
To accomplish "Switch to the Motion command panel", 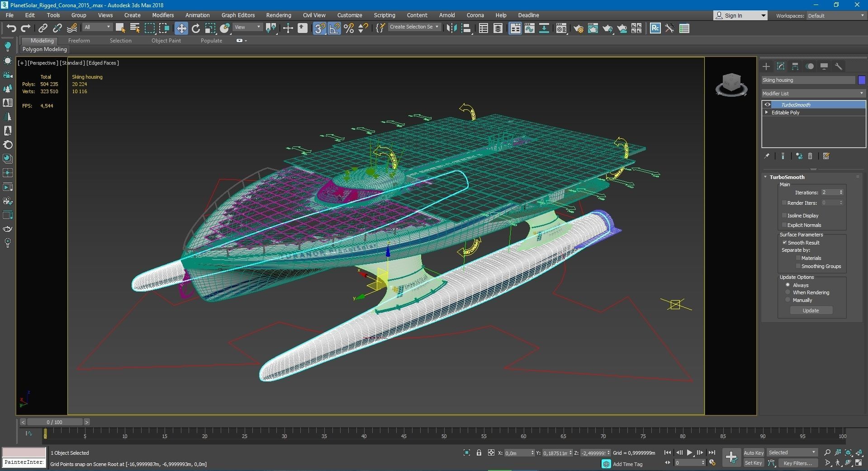I will (x=810, y=66).
